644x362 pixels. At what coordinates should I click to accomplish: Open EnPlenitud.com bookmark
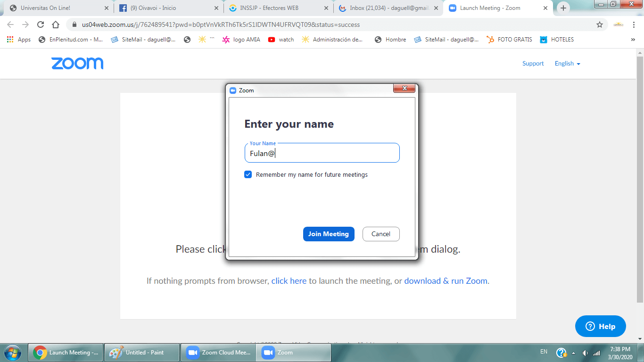71,40
